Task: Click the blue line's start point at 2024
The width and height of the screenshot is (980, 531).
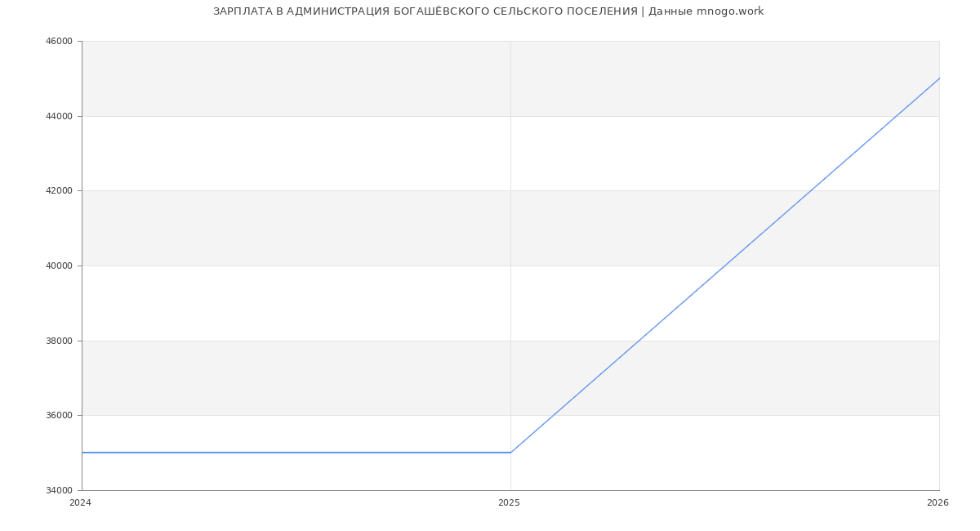Action: click(x=82, y=453)
